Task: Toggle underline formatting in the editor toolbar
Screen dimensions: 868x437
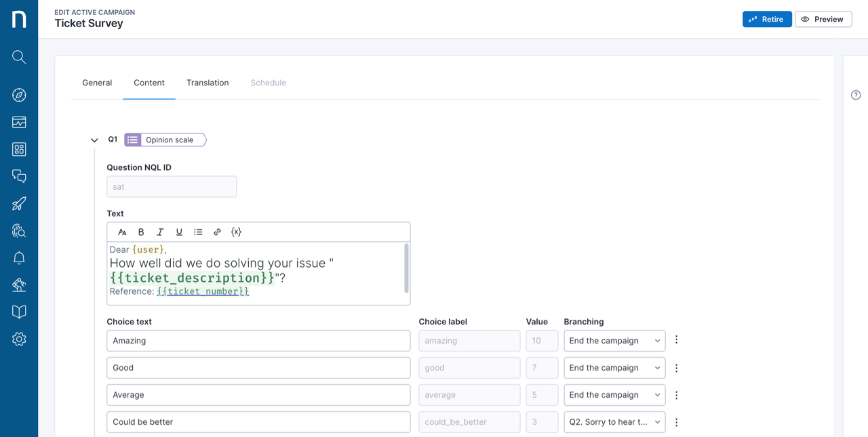Action: coord(179,232)
